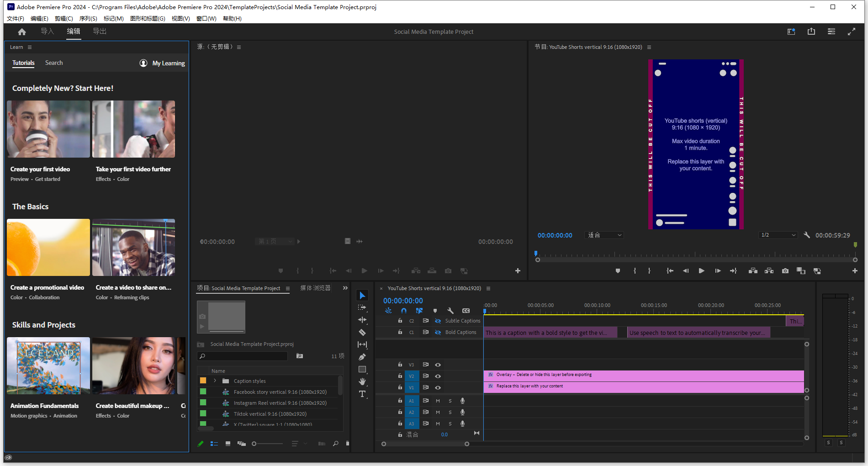Image resolution: width=868 pixels, height=466 pixels.
Task: Switch project panel to icon view
Action: (228, 444)
